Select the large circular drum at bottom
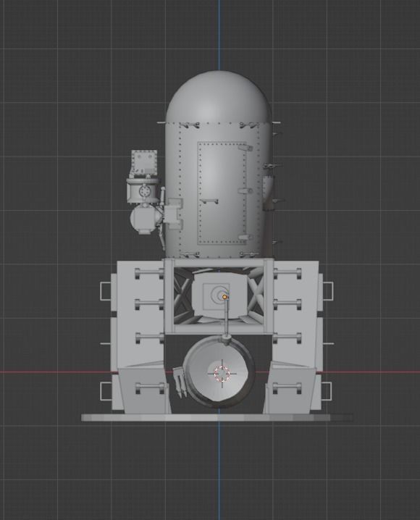This screenshot has height=520, width=420. (219, 372)
